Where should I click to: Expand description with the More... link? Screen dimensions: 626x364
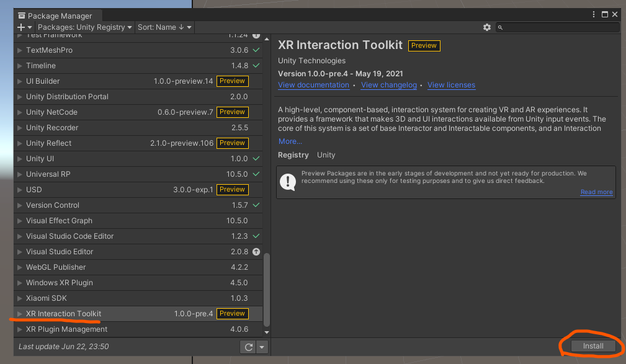coord(290,141)
